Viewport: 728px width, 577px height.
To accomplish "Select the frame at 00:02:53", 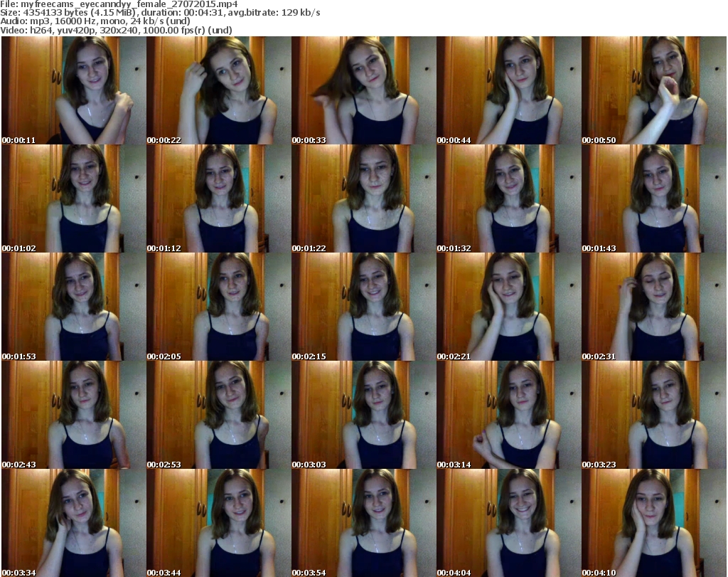I will click(219, 415).
